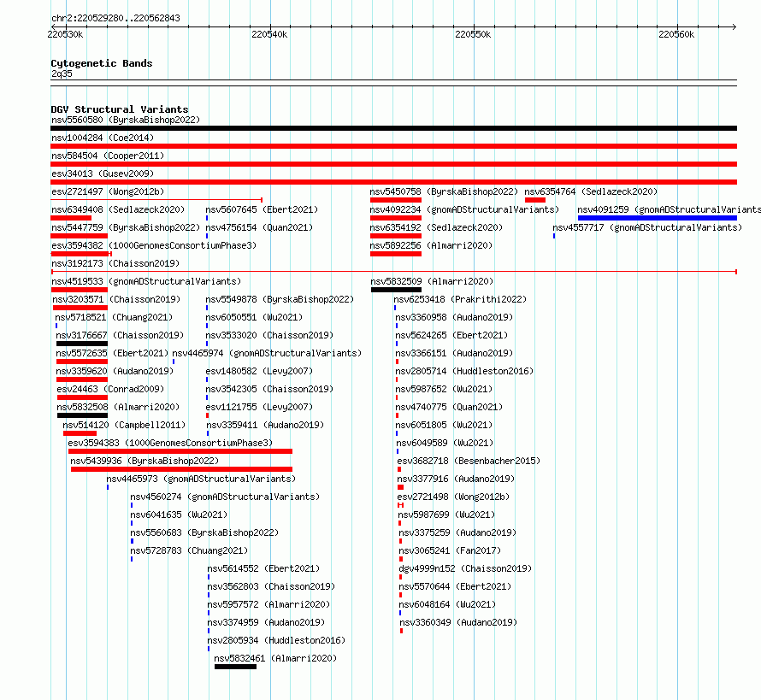The width and height of the screenshot is (761, 700).
Task: Open esv3682718 (Besenbacher2015) label
Action: point(469,461)
